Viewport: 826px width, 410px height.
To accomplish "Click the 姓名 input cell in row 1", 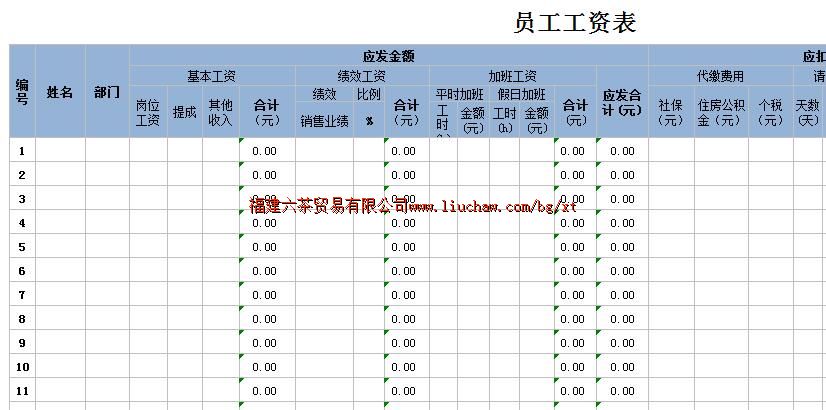I will click(x=60, y=151).
